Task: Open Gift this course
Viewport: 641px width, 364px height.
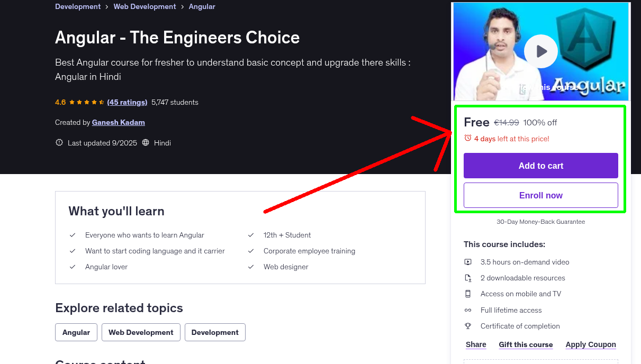Action: [x=526, y=344]
